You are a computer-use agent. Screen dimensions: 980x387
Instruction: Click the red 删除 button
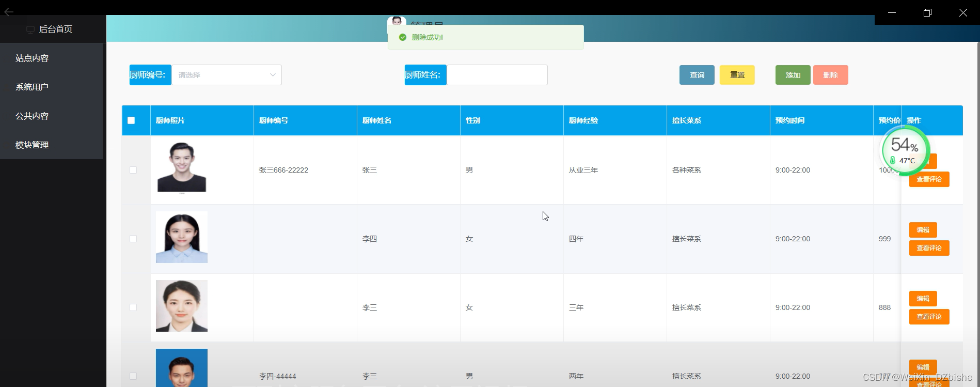pos(831,75)
